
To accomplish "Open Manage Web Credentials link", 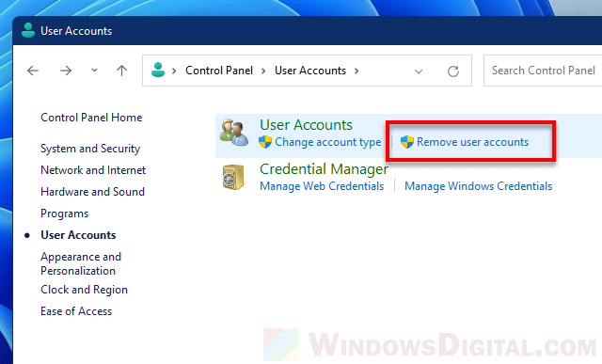I will (x=322, y=186).
